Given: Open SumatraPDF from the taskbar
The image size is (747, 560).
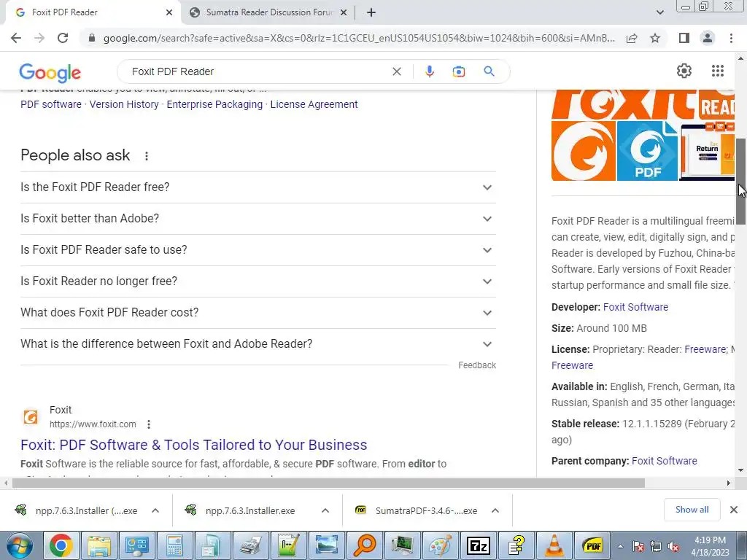Looking at the screenshot, I should [x=592, y=545].
